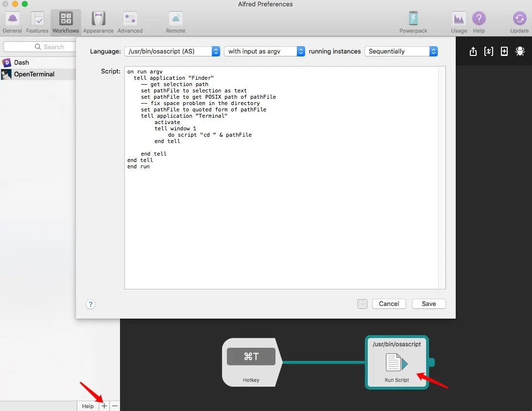Toggle the workflow debugger bug icon
The height and width of the screenshot is (411, 532).
coord(520,51)
